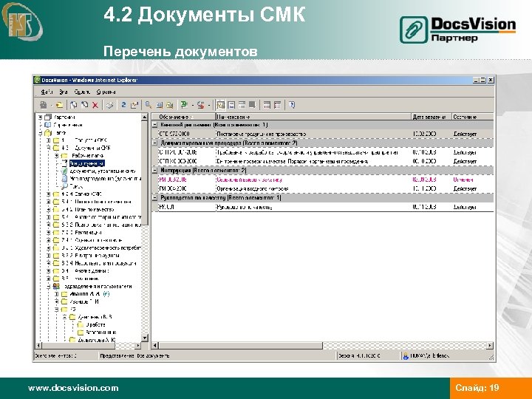532x399 pixels.
Task: Open the Вид menu
Action: point(64,92)
